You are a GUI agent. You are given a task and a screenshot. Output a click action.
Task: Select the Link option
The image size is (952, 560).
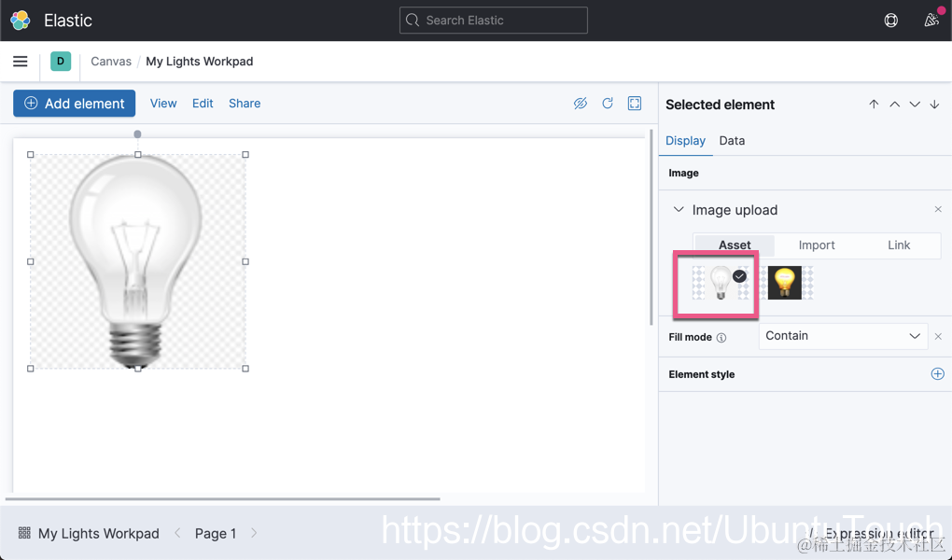[899, 245]
